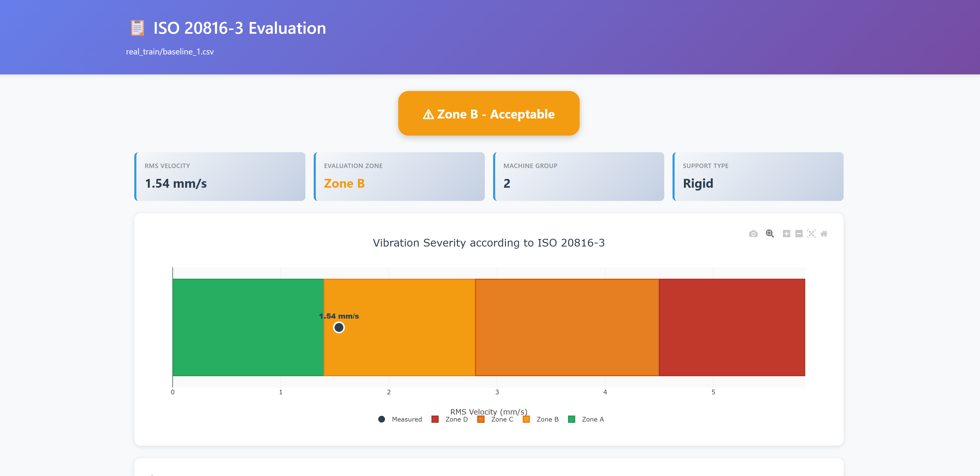
Task: Zoom in on the severity chart
Action: click(x=787, y=234)
